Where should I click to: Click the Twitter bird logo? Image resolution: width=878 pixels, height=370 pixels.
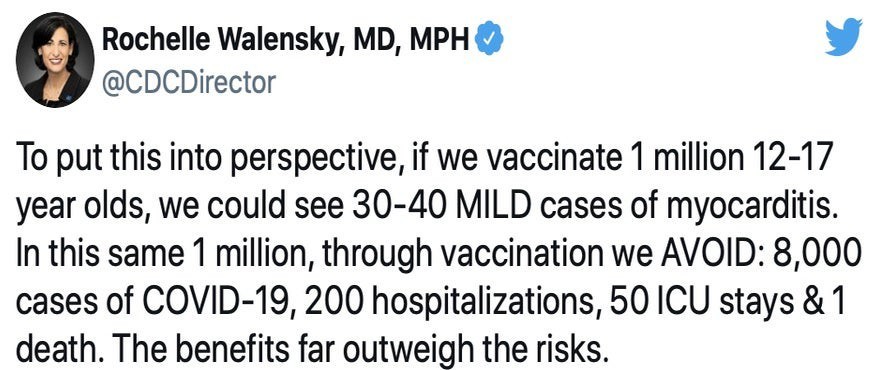(843, 37)
